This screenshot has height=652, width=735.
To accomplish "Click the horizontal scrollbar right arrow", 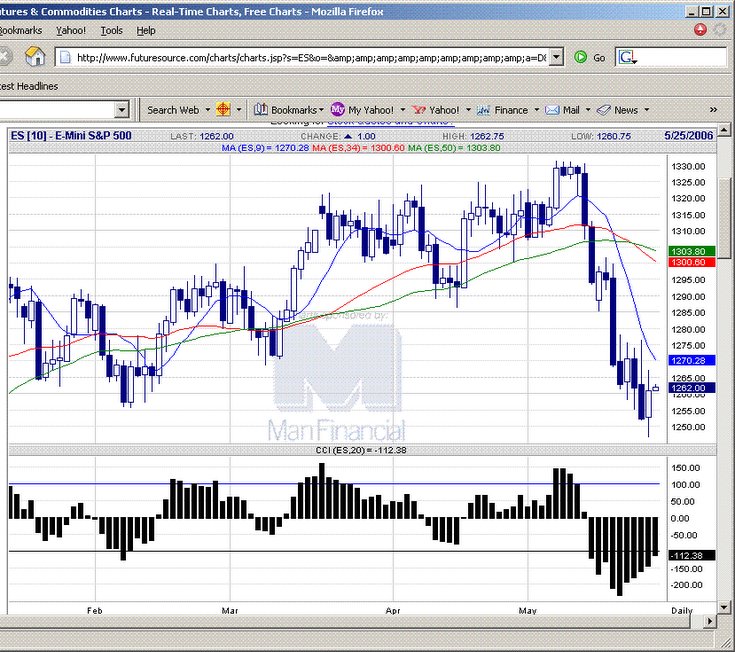I will pos(710,621).
